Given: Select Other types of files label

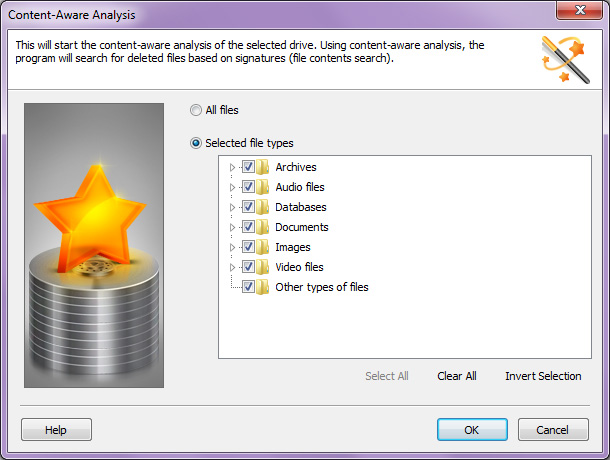Looking at the screenshot, I should click(321, 287).
